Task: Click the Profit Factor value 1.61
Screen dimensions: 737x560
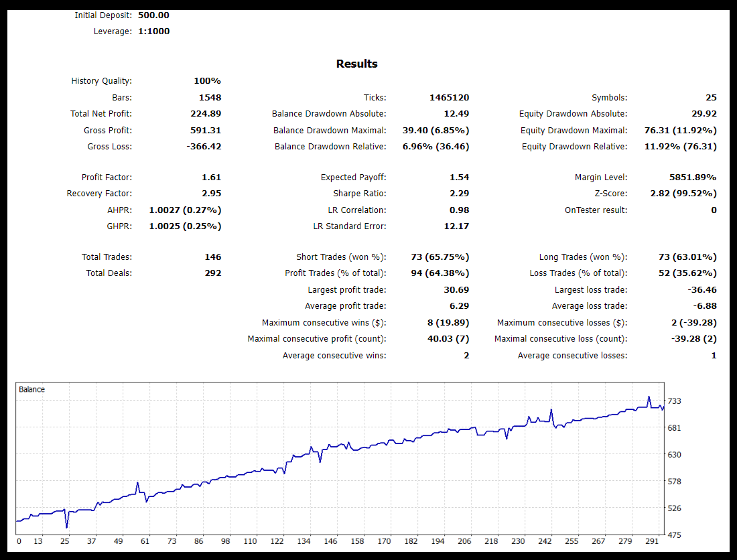Action: point(212,178)
